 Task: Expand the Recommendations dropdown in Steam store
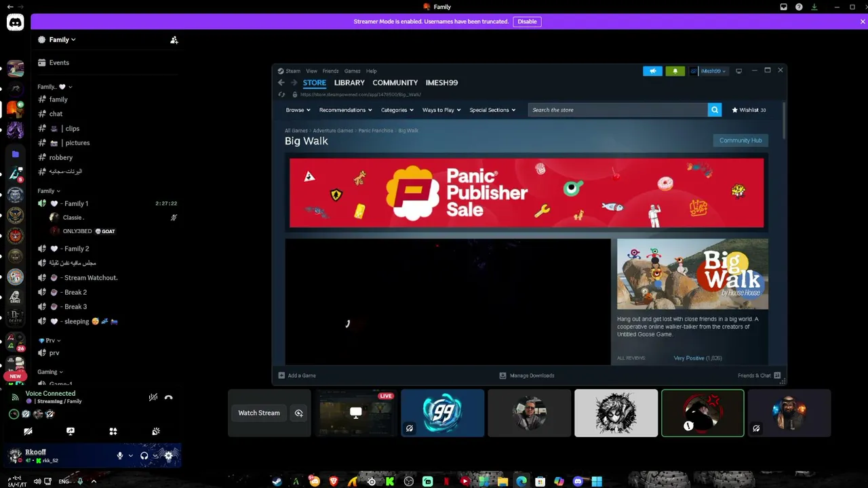coord(346,110)
